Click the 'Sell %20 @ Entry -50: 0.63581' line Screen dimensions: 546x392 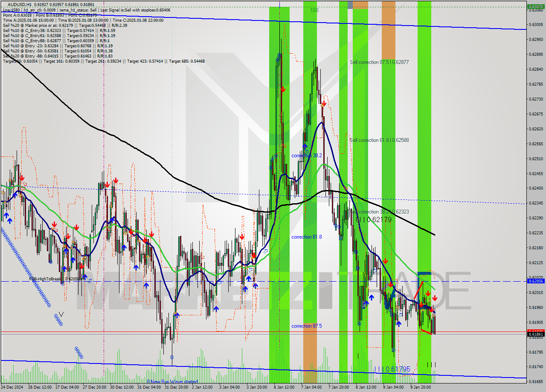pyautogui.click(x=58, y=51)
